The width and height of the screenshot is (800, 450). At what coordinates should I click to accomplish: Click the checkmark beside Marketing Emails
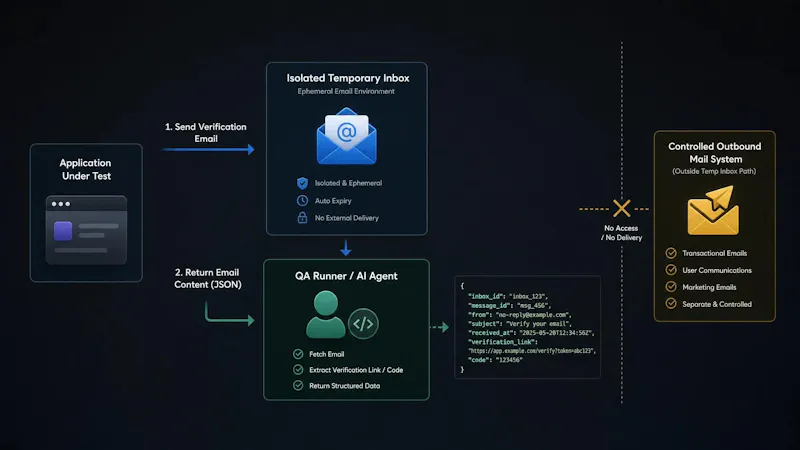[x=671, y=287]
